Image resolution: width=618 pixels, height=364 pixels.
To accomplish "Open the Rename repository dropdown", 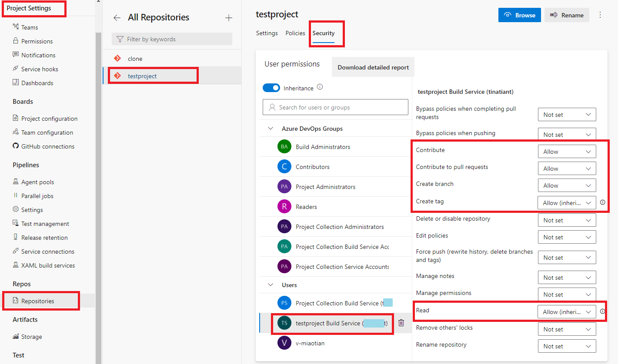I will 567,346.
